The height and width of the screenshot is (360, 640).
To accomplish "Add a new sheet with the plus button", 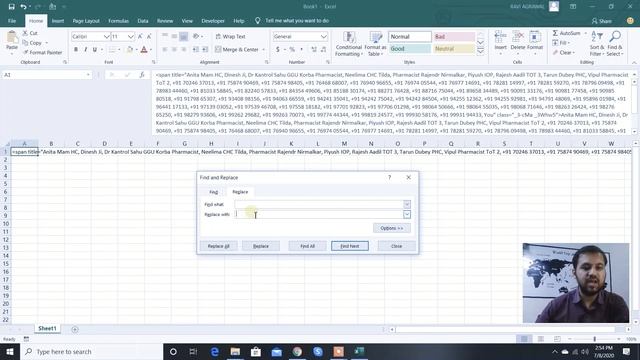I will (x=75, y=329).
